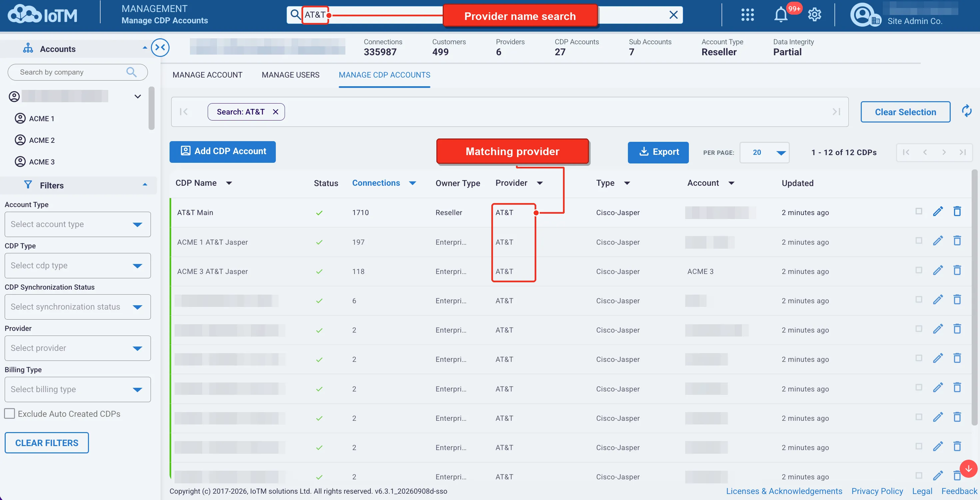Viewport: 980px width, 500px height.
Task: Jump to first filter chip arrow
Action: (184, 112)
